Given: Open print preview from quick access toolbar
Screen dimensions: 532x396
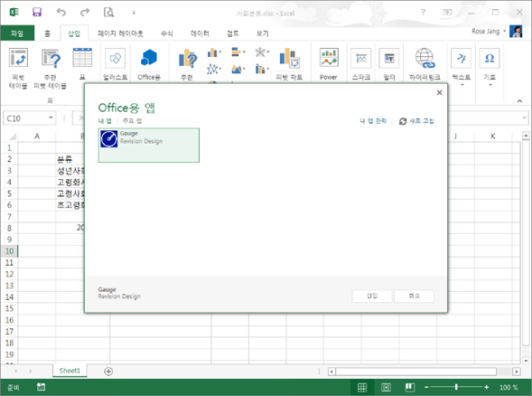Looking at the screenshot, I should (x=109, y=13).
